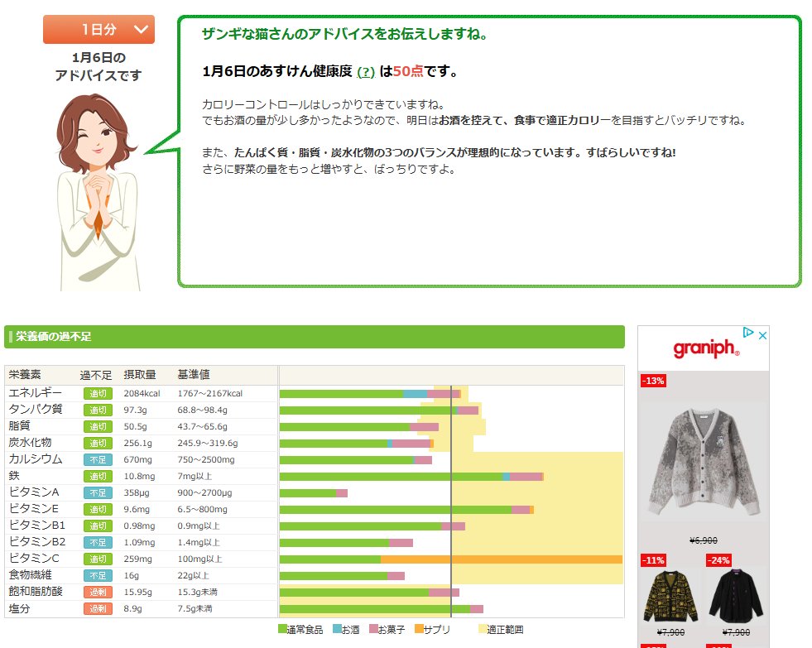Viewport: 812px width, 648px height.
Task: Click the 100mg以上 vitamin C reference
Action: (x=199, y=559)
